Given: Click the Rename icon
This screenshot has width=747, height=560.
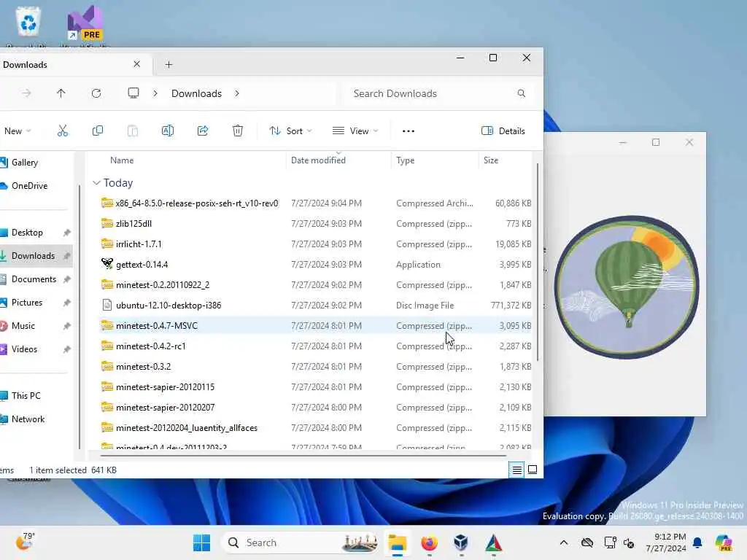Looking at the screenshot, I should click(168, 131).
